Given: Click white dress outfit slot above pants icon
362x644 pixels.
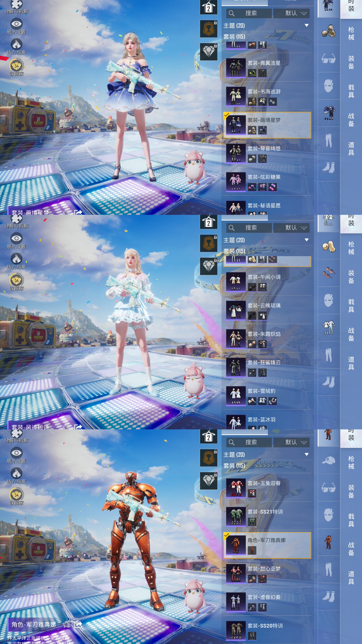Looking at the screenshot, I should click(x=328, y=327).
